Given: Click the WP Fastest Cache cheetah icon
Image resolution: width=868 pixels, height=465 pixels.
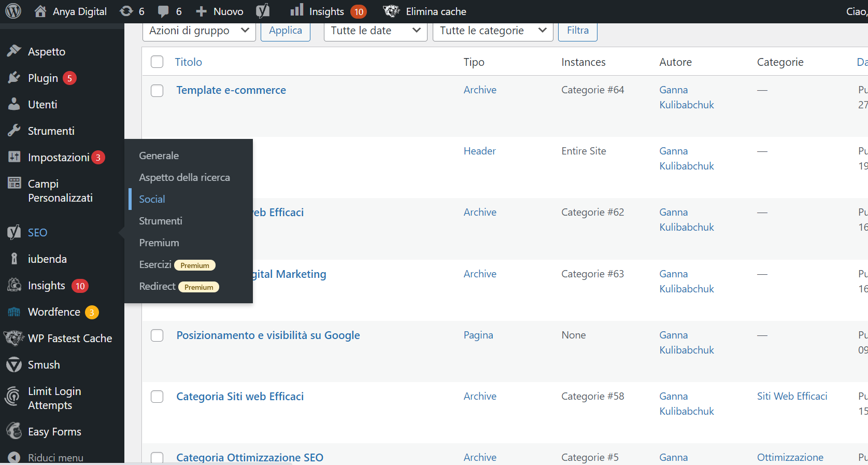Looking at the screenshot, I should (x=14, y=339).
